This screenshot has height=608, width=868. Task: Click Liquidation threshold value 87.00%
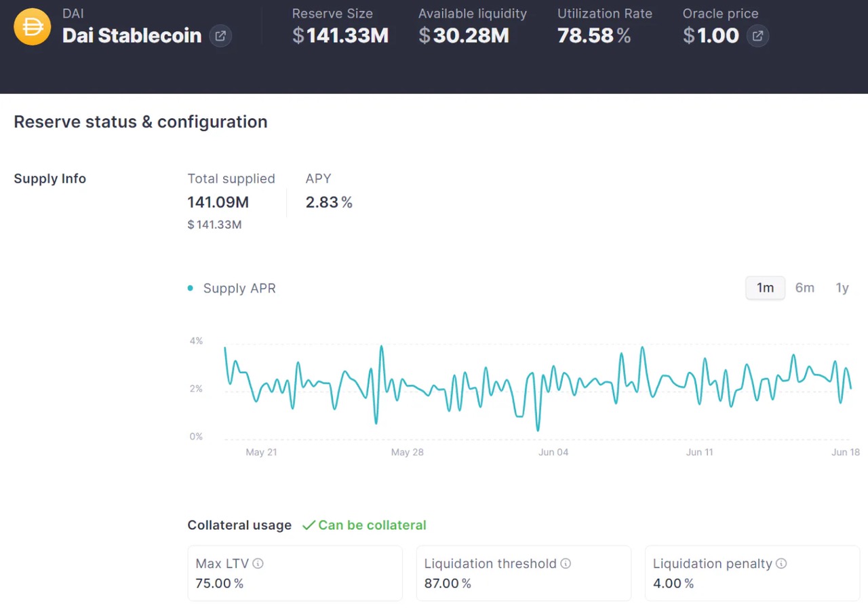[448, 584]
